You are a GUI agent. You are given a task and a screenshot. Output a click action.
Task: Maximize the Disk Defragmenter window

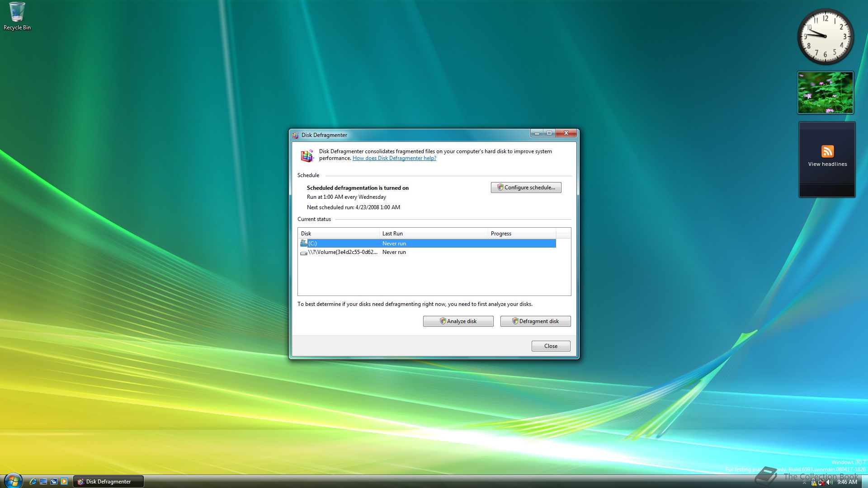point(549,133)
